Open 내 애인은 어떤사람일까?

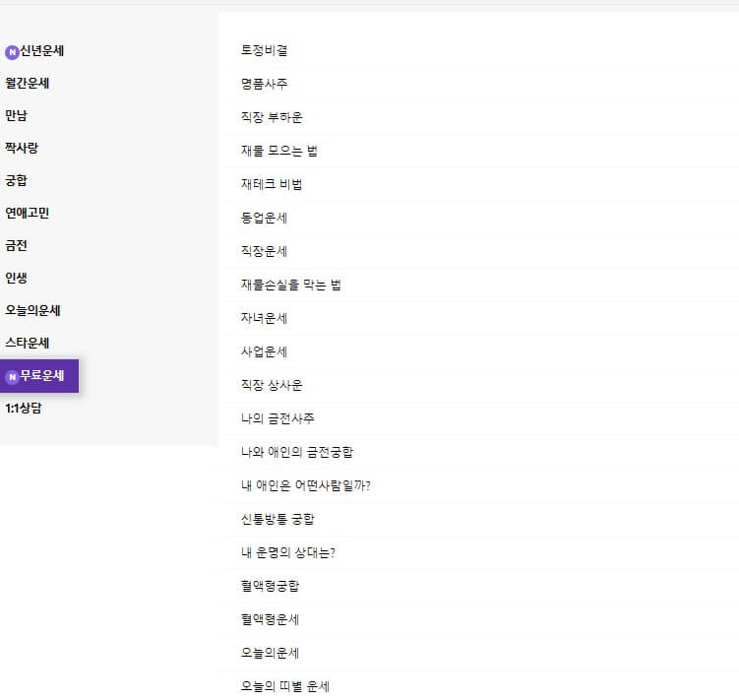click(x=306, y=485)
